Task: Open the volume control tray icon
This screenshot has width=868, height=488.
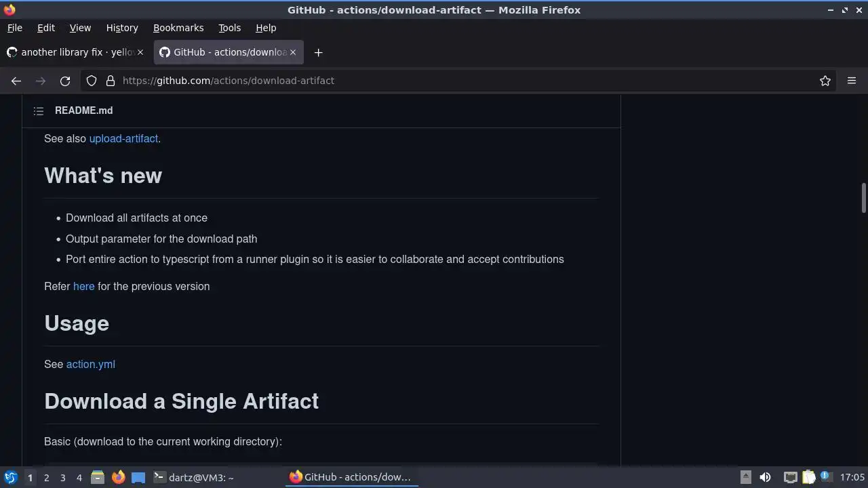Action: [x=765, y=477]
